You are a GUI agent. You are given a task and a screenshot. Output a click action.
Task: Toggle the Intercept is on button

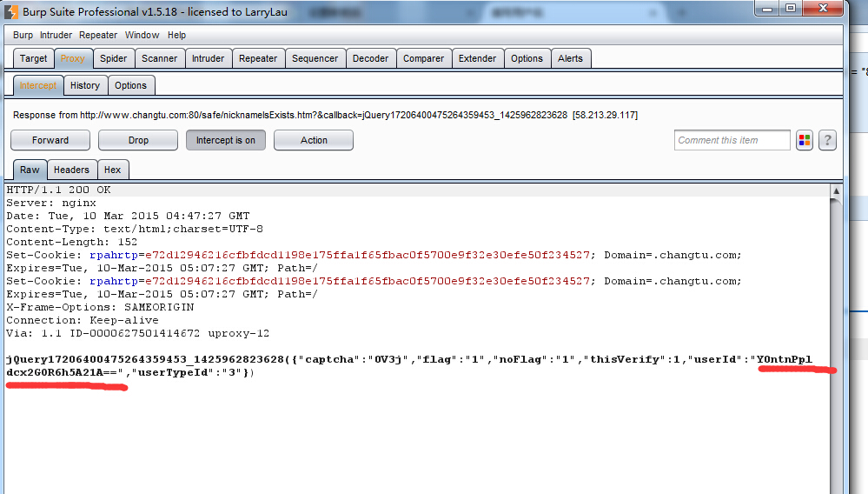(226, 140)
